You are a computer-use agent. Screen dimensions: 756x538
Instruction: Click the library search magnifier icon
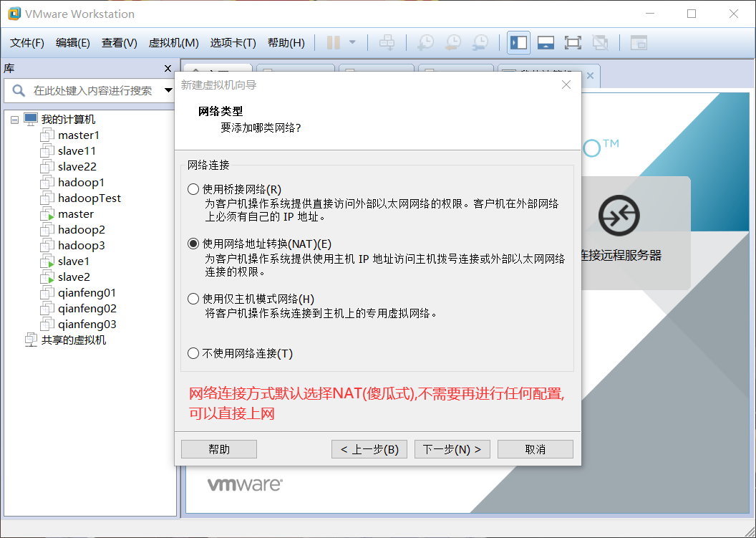click(x=19, y=90)
